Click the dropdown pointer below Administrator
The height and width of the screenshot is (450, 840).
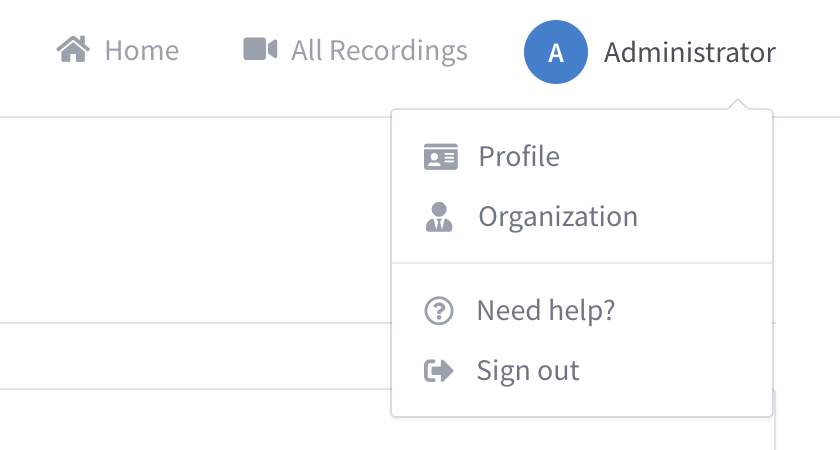[738, 104]
